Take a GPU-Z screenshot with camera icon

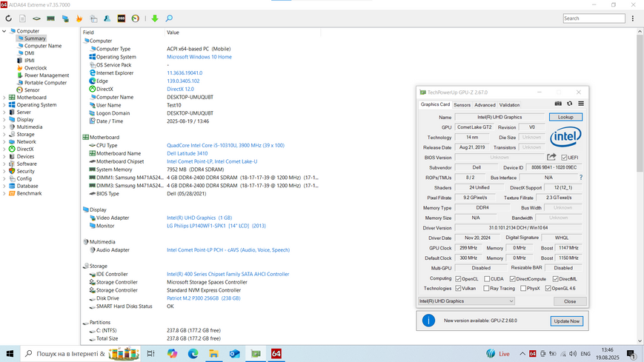coord(558,104)
